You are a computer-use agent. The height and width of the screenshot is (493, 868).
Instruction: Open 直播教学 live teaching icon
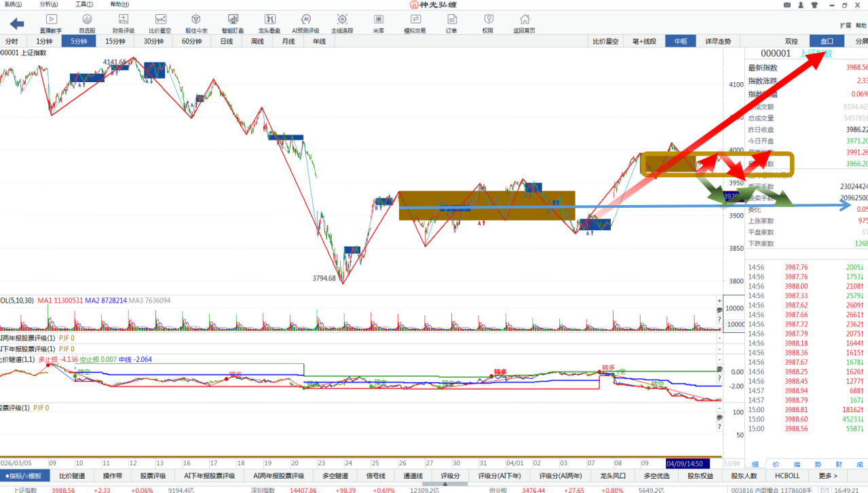[50, 23]
